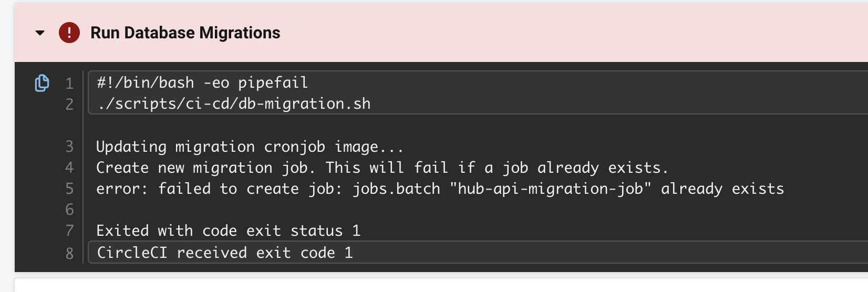Click the 'Exited with code exit status 1' line
Viewport: 868px width, 292px height.
click(x=228, y=231)
